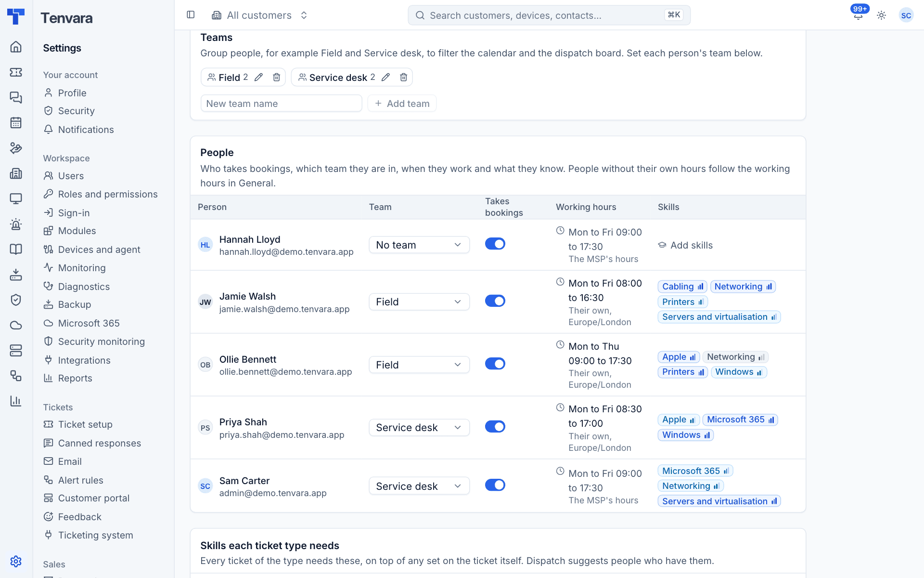
Task: Expand Priya Shah's Service desk team dropdown
Action: coord(419,427)
